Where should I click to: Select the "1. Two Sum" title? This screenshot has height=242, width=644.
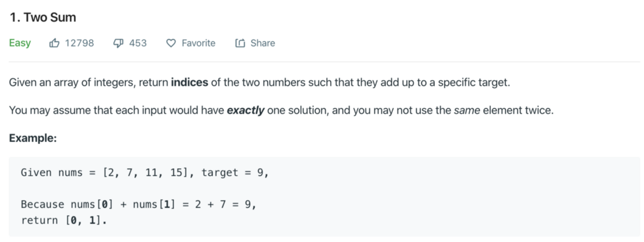click(x=43, y=18)
